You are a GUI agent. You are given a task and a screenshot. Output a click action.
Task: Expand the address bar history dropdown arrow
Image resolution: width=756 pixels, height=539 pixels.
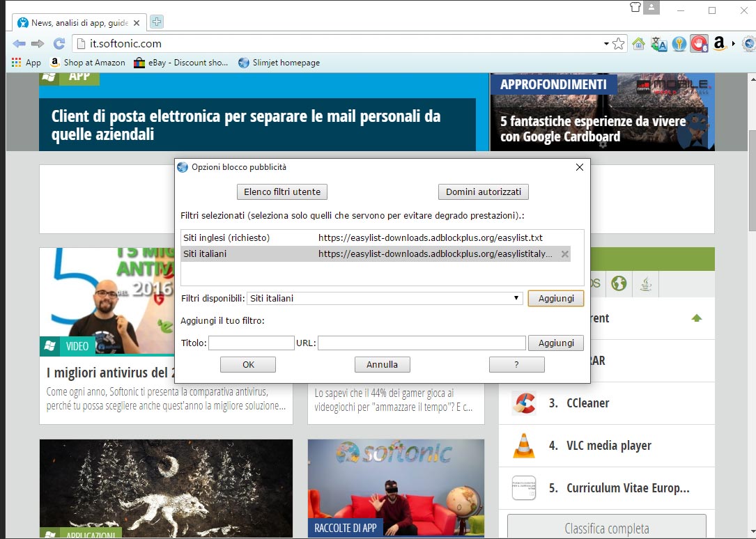[606, 44]
